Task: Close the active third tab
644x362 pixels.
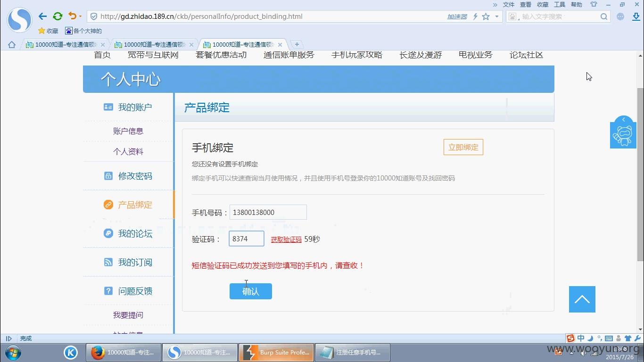Action: 280,45
